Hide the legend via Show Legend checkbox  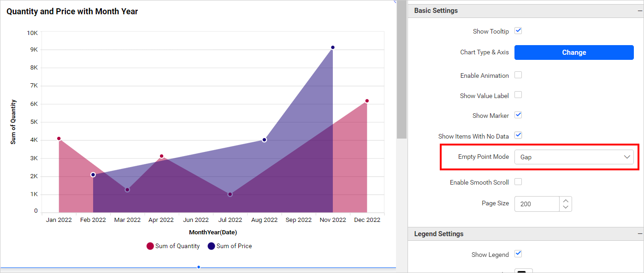tap(518, 254)
